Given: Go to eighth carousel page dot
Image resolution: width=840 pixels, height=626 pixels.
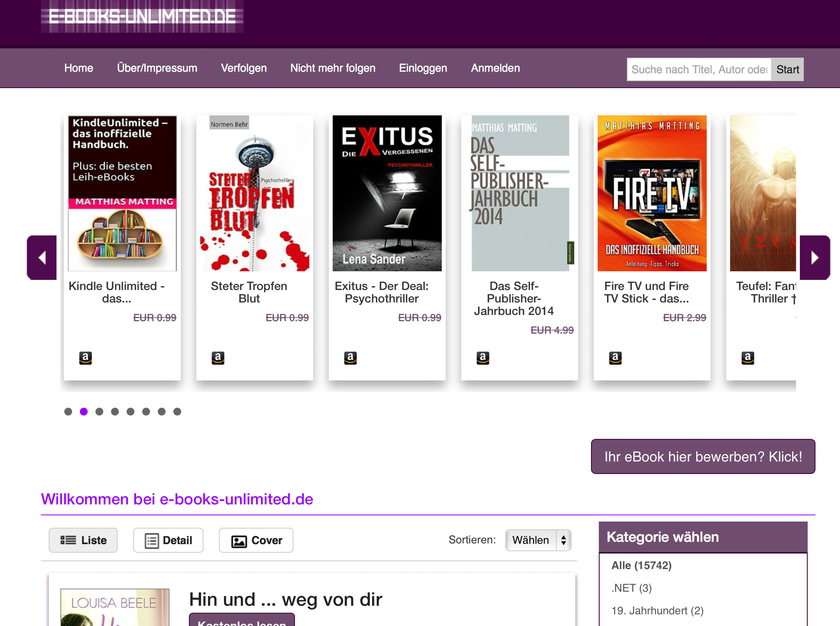Looking at the screenshot, I should (x=177, y=412).
